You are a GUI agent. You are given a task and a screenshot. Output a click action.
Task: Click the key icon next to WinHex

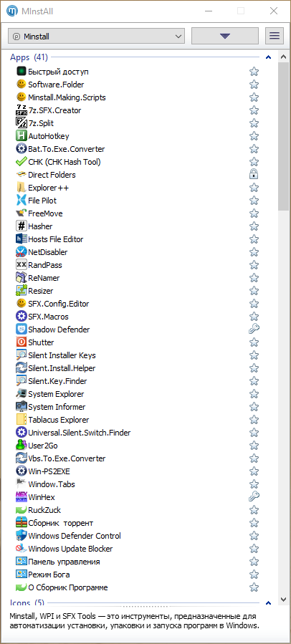pyautogui.click(x=254, y=497)
